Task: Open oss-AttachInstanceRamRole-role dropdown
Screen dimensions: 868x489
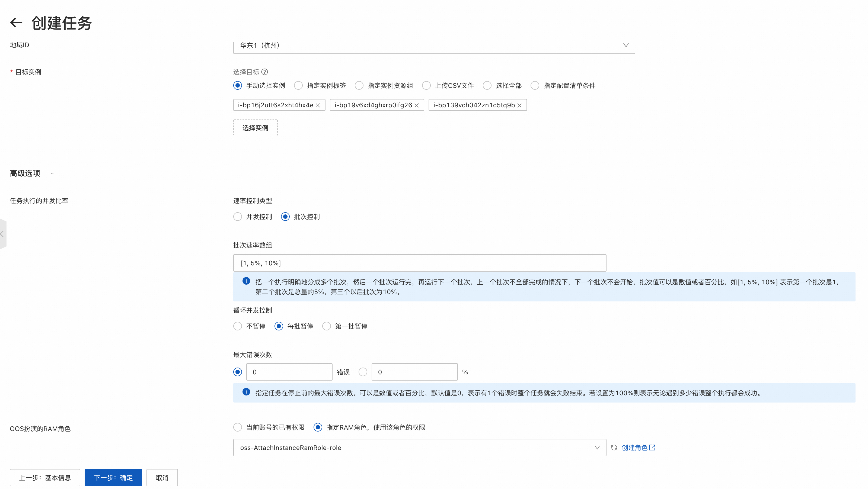Action: (419, 448)
